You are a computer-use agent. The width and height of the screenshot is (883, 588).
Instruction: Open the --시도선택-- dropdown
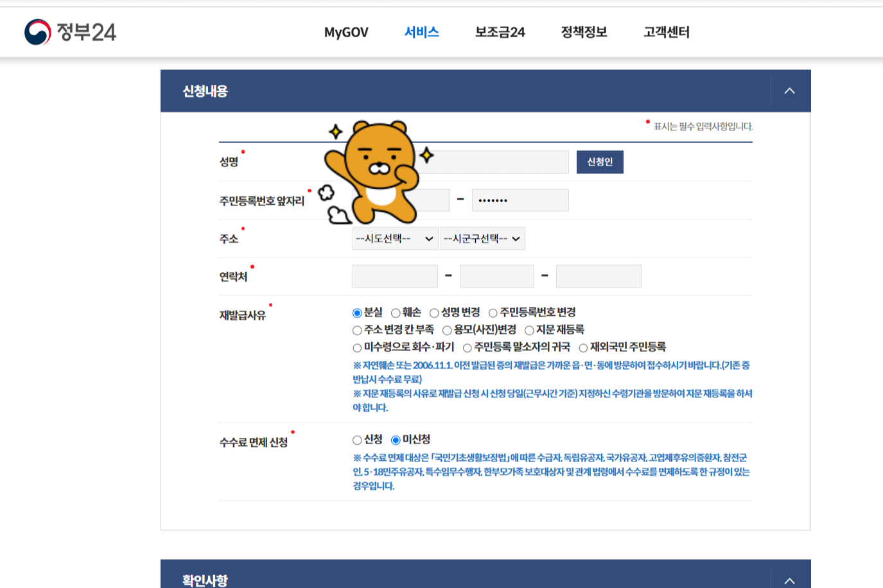click(x=394, y=238)
